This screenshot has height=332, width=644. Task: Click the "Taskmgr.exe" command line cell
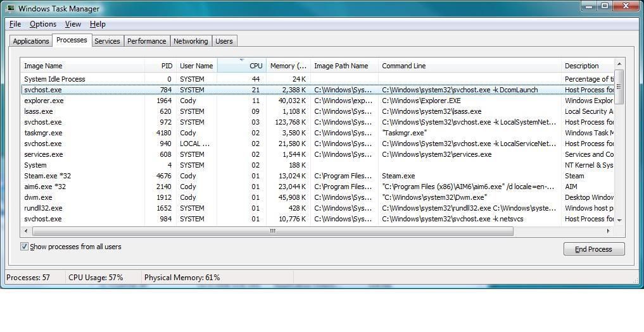[x=405, y=133]
